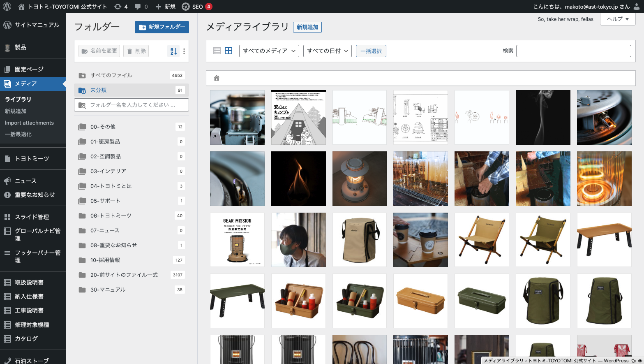Screen dimensions: 644x364
Task: Click the フッターバナー管理 icon
Action: click(x=7, y=253)
